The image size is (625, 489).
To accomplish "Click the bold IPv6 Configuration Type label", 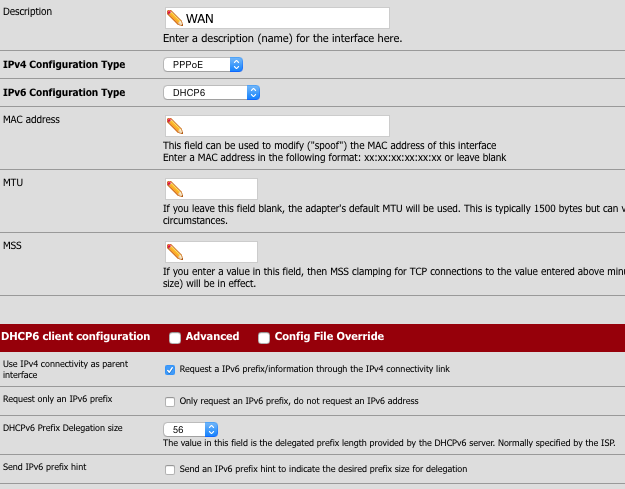I will pos(64,93).
